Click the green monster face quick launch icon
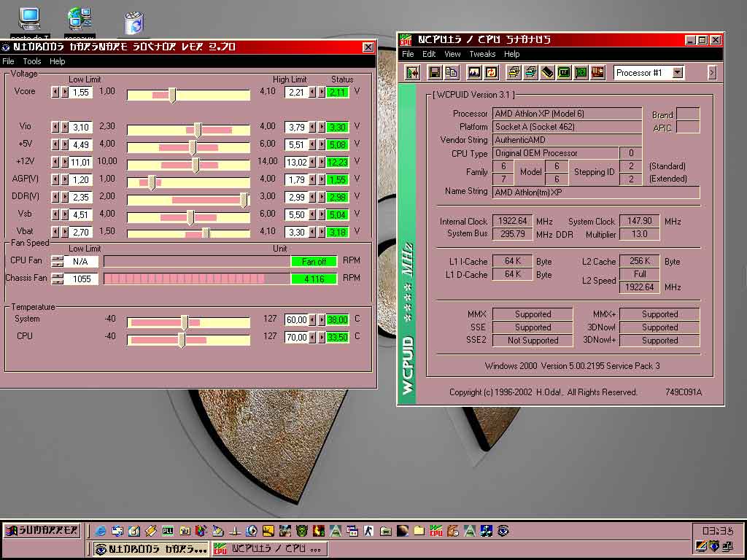 [x=301, y=531]
